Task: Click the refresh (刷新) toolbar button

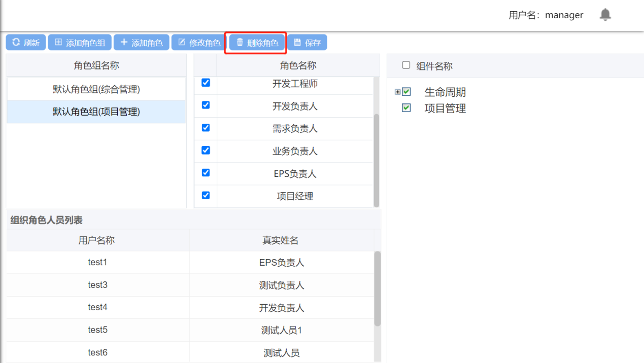Action: 26,43
